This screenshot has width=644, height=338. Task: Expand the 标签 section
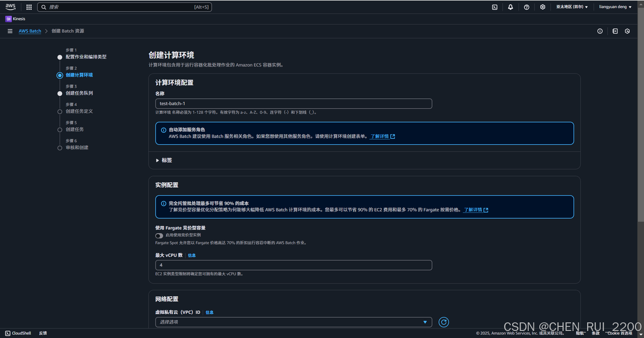click(x=164, y=160)
